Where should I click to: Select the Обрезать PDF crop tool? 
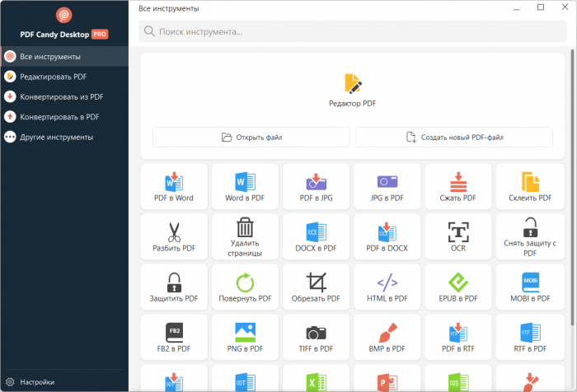[316, 287]
